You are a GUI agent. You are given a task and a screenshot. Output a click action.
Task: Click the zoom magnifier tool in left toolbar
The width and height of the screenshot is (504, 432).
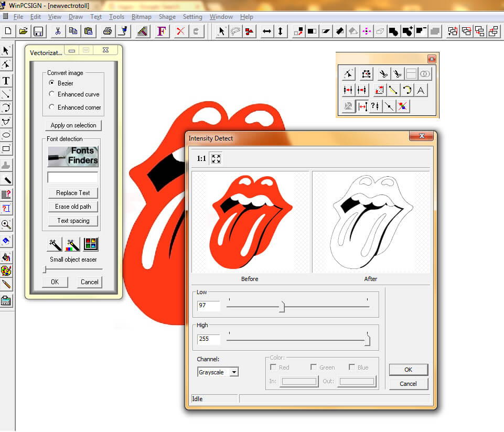pyautogui.click(x=6, y=224)
